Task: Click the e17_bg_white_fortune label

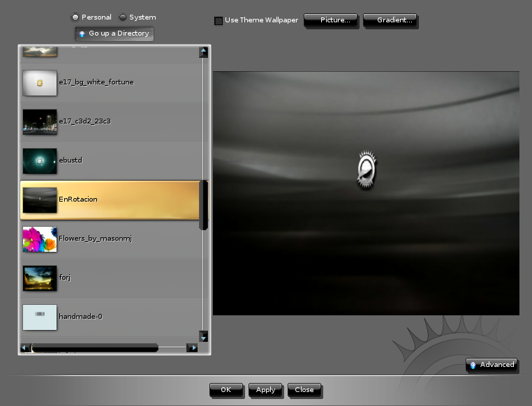Action: click(x=96, y=82)
